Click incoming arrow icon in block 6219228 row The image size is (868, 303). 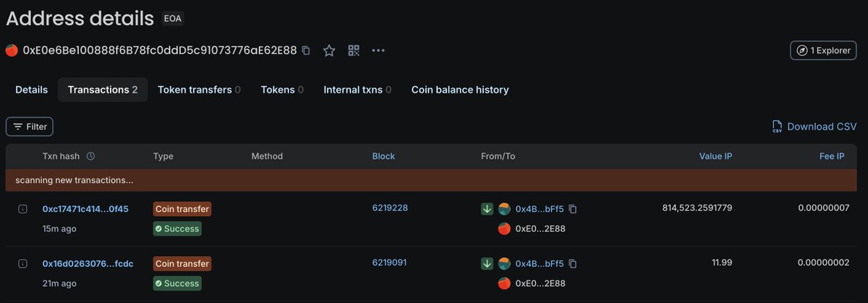click(488, 209)
